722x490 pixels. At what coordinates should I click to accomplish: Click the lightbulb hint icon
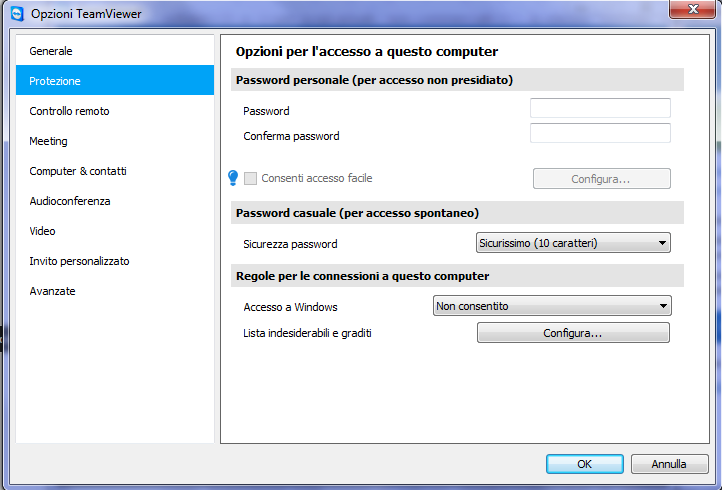coord(233,178)
